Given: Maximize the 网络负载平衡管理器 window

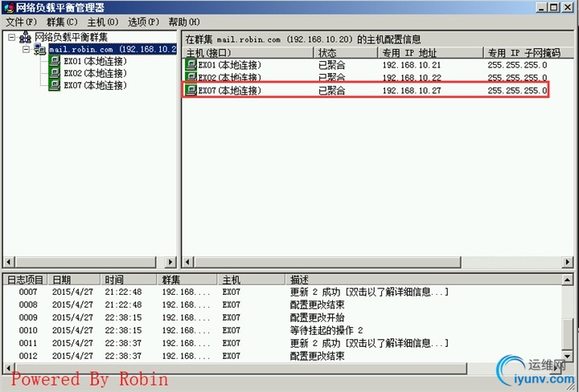Looking at the screenshot, I should click(553, 7).
